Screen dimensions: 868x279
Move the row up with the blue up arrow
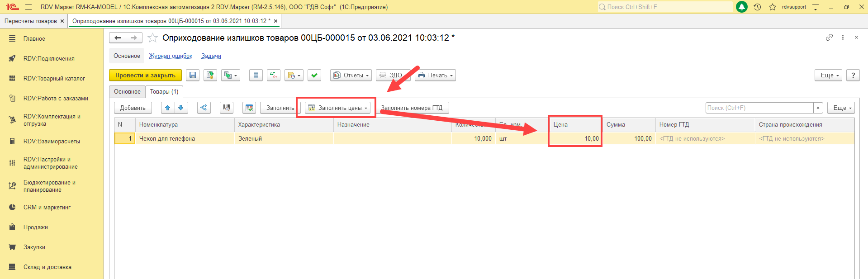168,108
